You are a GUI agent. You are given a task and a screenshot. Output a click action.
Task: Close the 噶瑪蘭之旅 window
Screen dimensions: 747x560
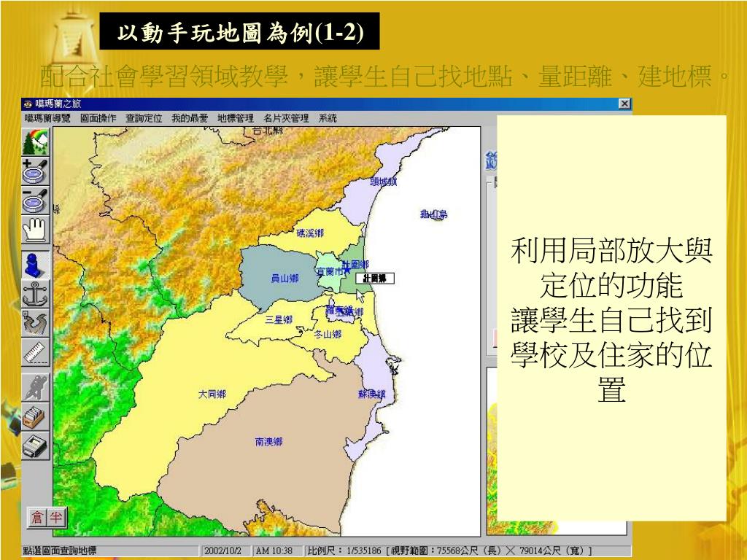coord(624,104)
